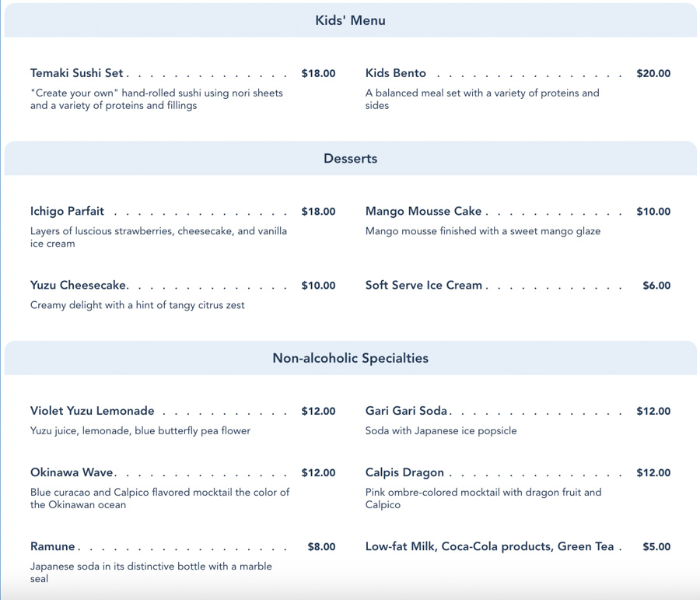
Task: Click the Calpis Dragon description text
Action: (x=483, y=498)
